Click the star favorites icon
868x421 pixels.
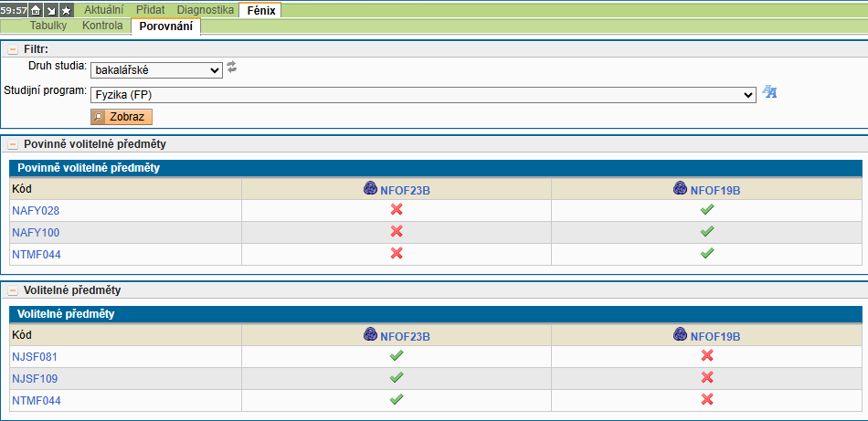66,10
